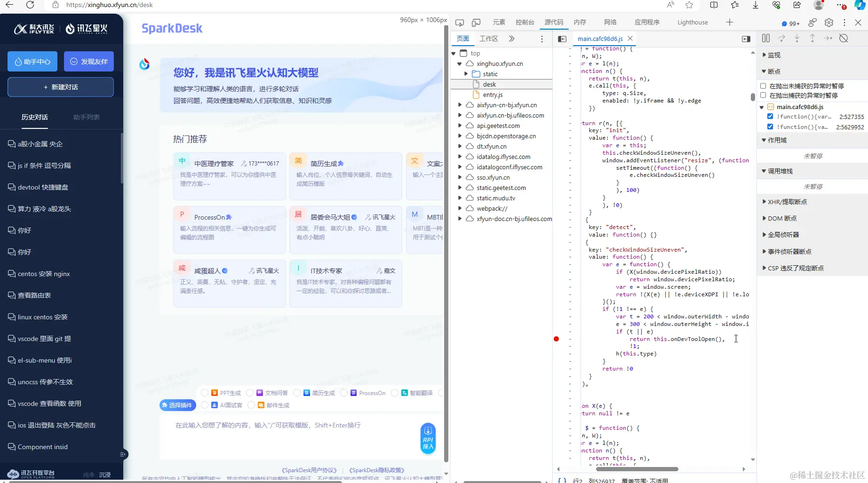Toggle the inspect element picker icon
This screenshot has width=868, height=483.
click(x=460, y=23)
